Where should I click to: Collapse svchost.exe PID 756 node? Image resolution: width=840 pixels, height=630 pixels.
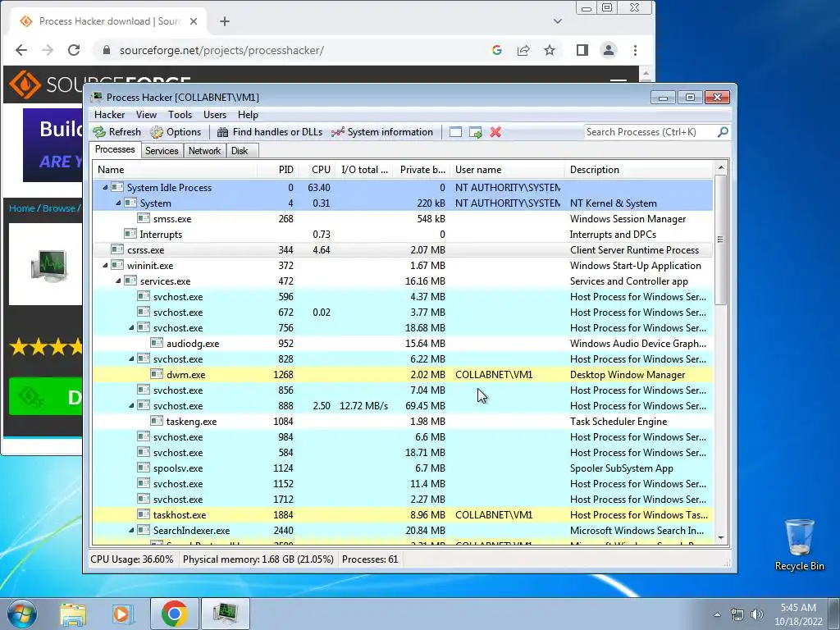[131, 327]
